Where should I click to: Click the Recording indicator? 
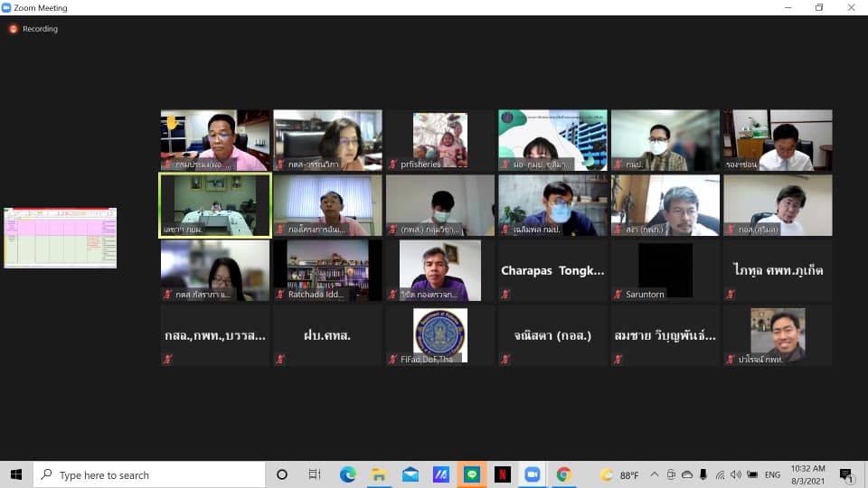point(33,29)
